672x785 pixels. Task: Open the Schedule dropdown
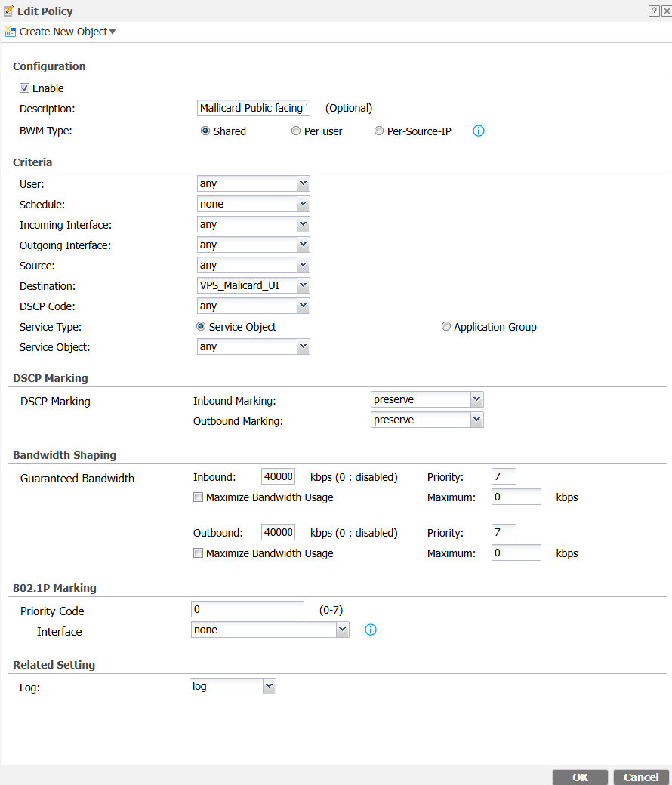(x=254, y=204)
